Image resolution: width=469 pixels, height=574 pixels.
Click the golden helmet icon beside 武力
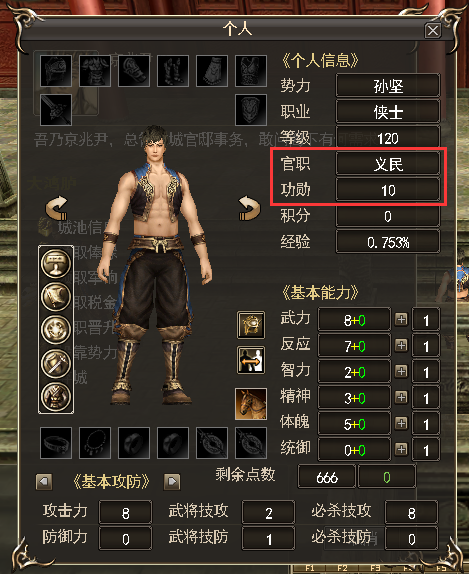251,325
